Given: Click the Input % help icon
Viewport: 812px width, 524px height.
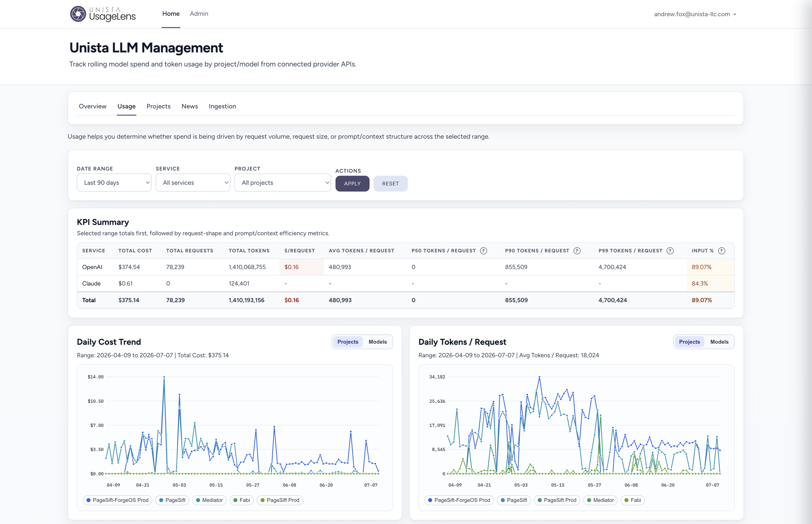Looking at the screenshot, I should click(x=721, y=251).
